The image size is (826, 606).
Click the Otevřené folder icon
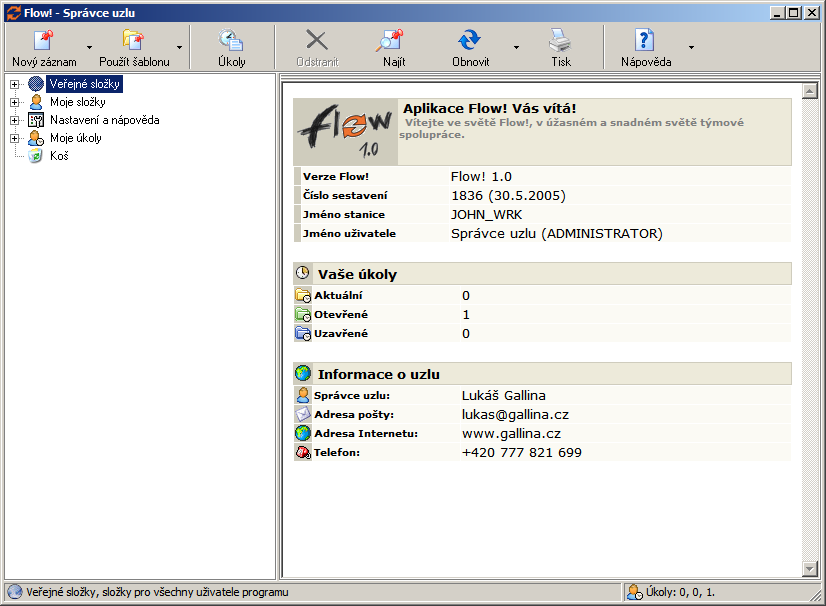tap(303, 315)
